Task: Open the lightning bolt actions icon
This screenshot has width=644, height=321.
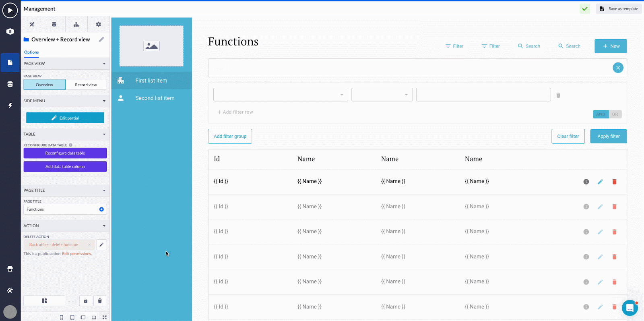Action: click(10, 106)
